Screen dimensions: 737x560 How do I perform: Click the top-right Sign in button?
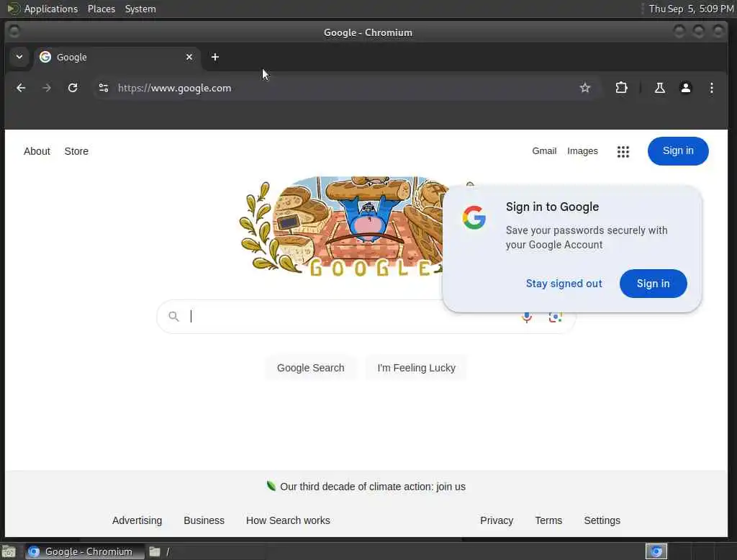[678, 151]
